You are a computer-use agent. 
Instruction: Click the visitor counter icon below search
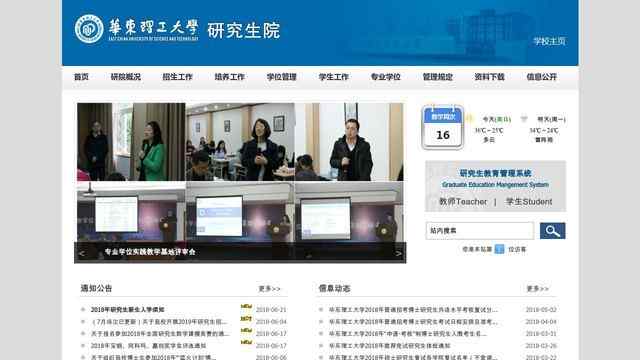coord(499,249)
